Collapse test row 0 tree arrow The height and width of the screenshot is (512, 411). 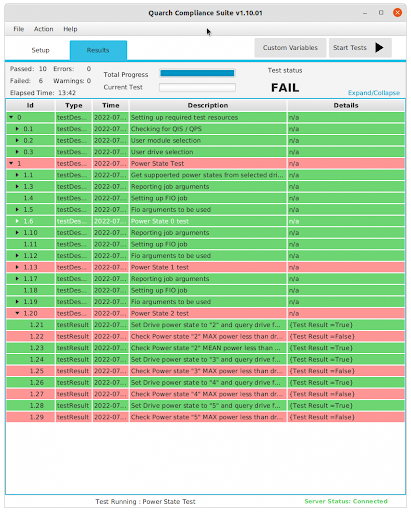click(11, 117)
